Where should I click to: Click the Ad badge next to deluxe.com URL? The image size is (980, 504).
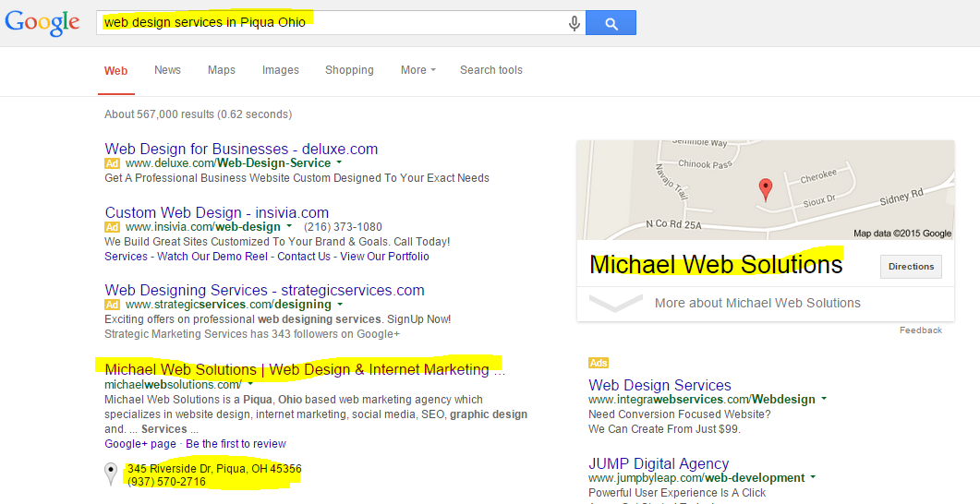pyautogui.click(x=112, y=163)
